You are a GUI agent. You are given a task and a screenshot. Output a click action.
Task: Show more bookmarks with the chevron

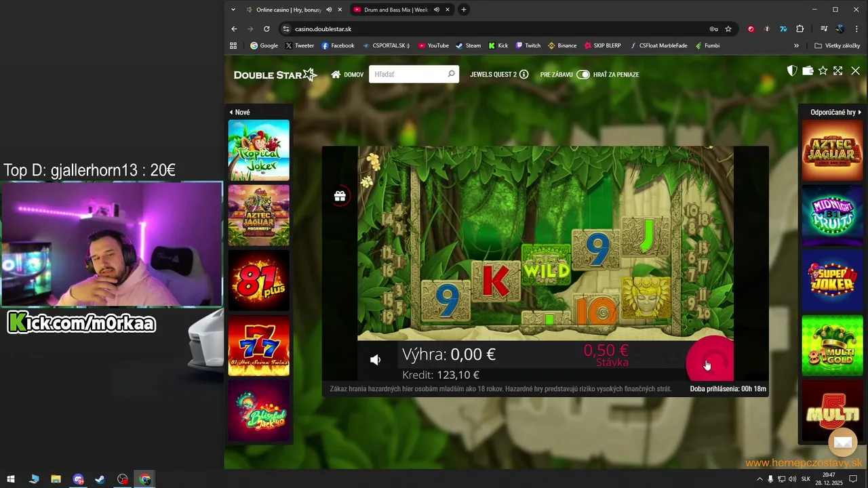(796, 45)
